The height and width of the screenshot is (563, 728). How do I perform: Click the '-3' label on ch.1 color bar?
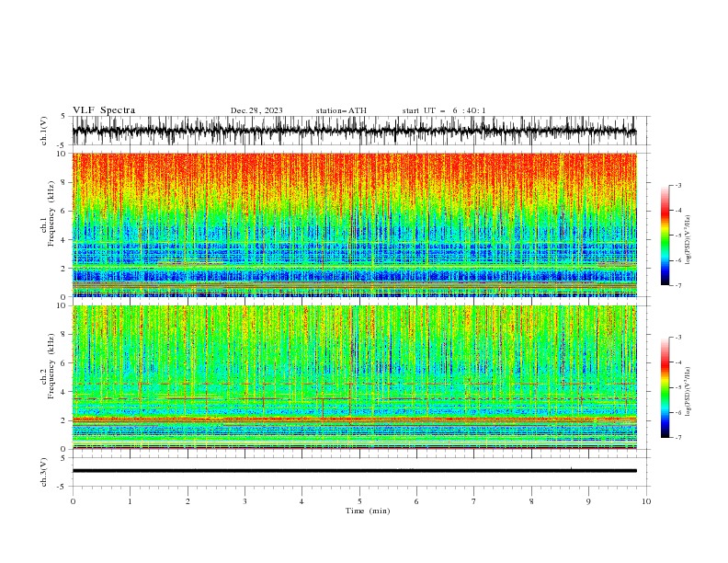pos(677,185)
